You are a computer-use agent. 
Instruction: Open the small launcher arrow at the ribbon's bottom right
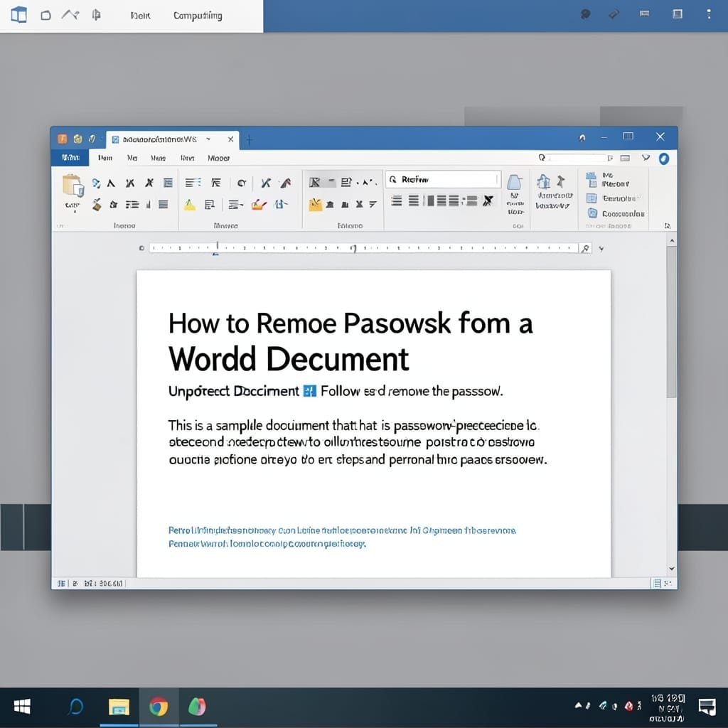(x=667, y=225)
